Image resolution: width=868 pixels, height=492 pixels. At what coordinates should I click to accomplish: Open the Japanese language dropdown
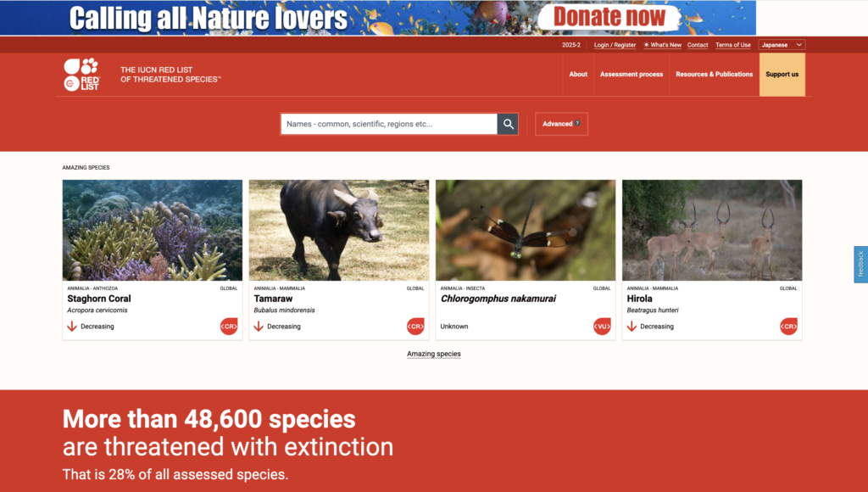tap(782, 45)
